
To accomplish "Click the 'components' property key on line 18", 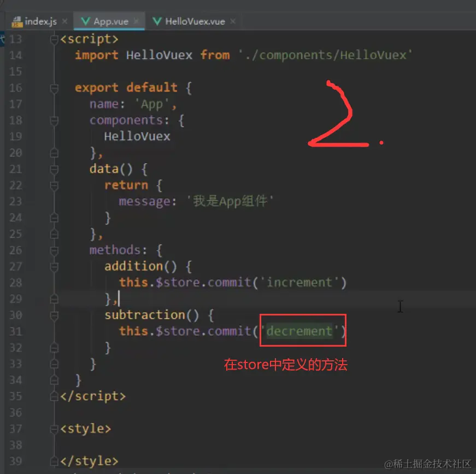I will (126, 121).
